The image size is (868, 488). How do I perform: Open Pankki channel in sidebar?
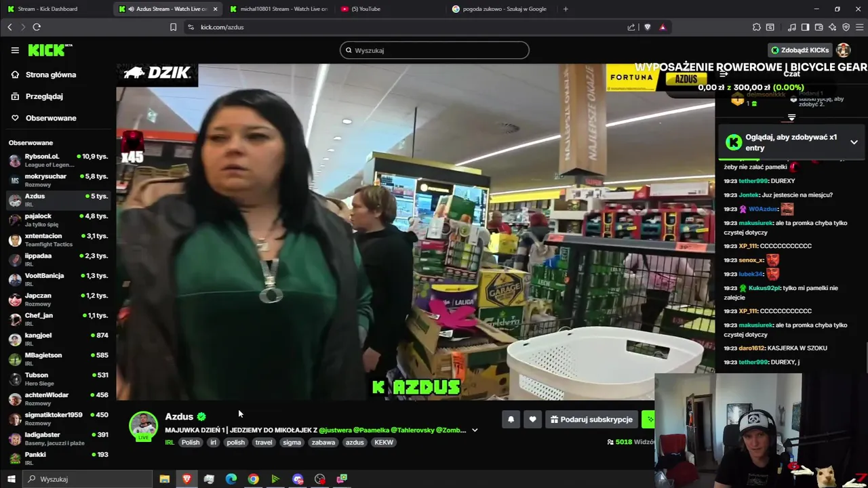coord(58,458)
